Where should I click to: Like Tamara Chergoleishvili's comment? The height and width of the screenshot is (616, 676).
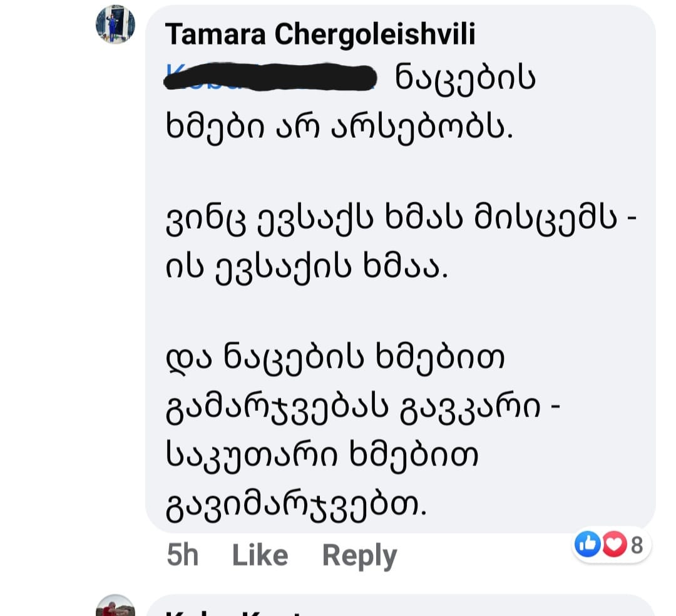pyautogui.click(x=260, y=555)
